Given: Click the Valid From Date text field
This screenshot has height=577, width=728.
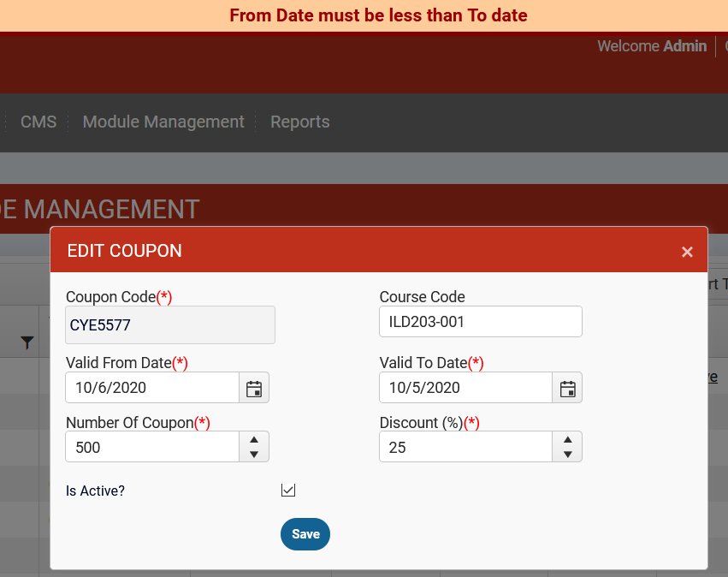Looking at the screenshot, I should tap(152, 388).
